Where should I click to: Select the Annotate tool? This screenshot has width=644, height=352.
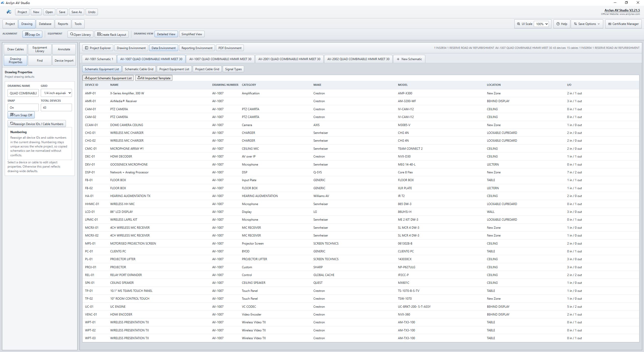(x=64, y=49)
